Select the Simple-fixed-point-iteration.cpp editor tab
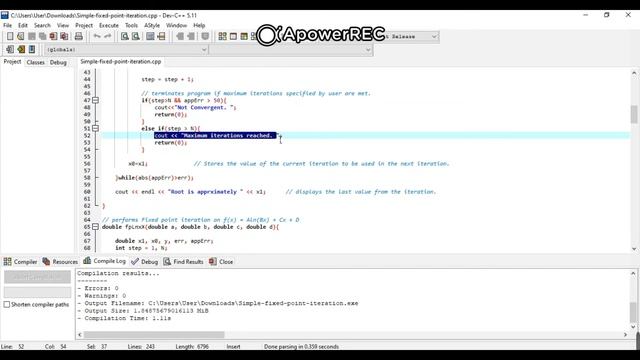The width and height of the screenshot is (640, 360). [121, 62]
